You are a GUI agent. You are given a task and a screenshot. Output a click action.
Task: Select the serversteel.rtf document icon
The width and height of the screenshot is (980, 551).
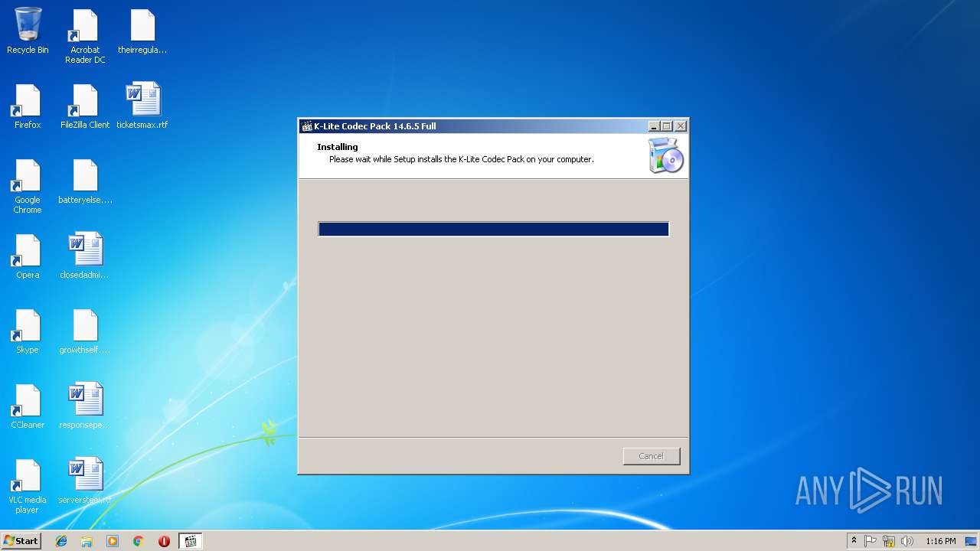click(85, 481)
